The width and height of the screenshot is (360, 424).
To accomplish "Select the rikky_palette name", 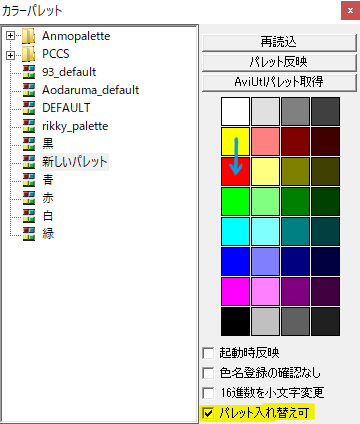I will point(75,126).
